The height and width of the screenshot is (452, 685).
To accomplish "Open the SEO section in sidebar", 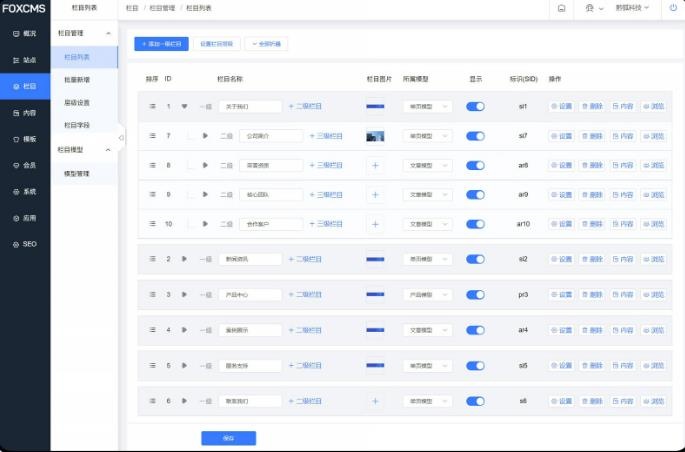I will click(x=24, y=243).
